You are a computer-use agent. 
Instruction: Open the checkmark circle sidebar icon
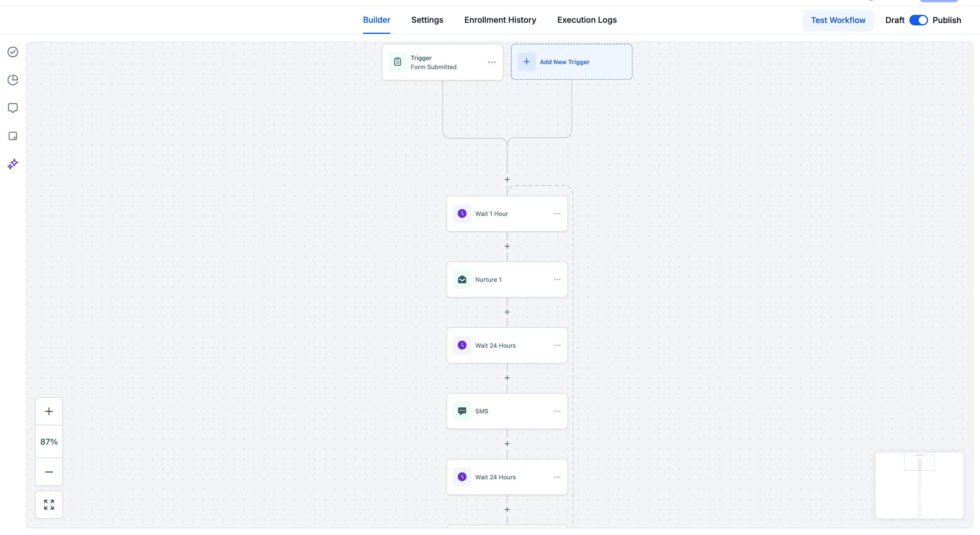(13, 52)
